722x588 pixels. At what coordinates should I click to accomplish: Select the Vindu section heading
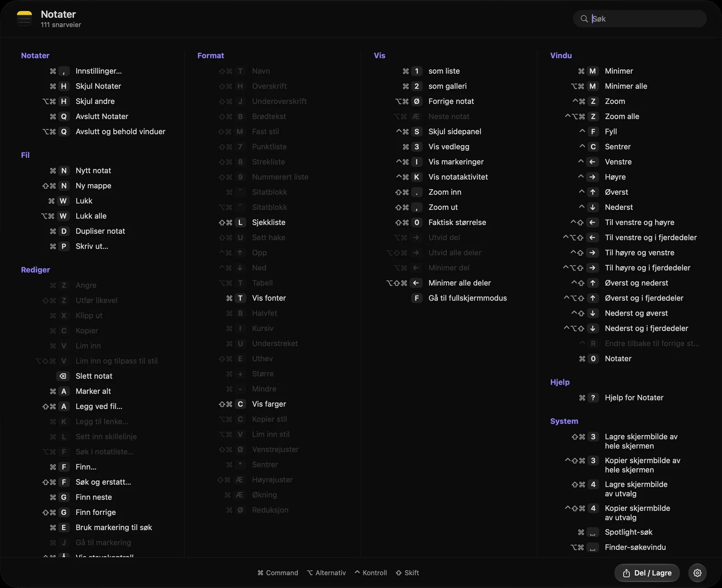(561, 56)
